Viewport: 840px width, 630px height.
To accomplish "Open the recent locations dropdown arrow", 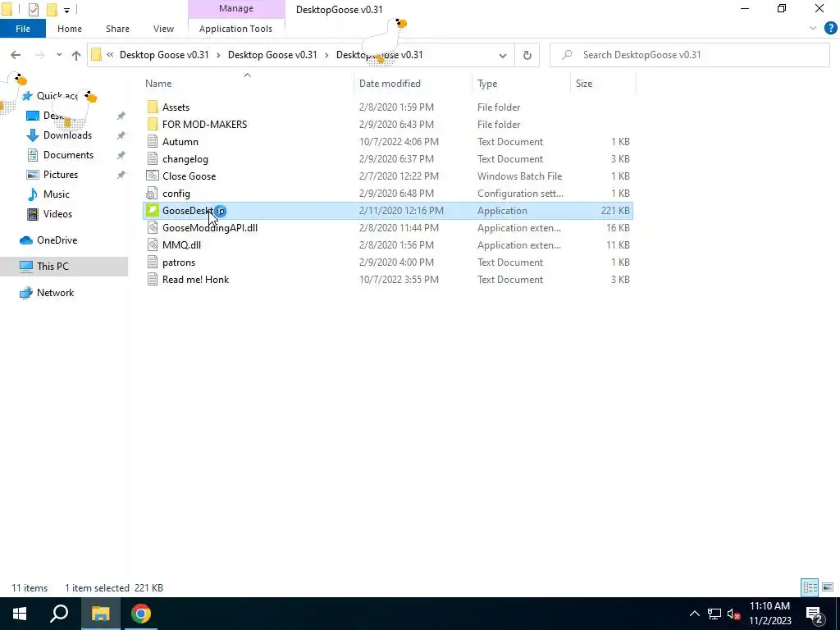I will click(59, 55).
